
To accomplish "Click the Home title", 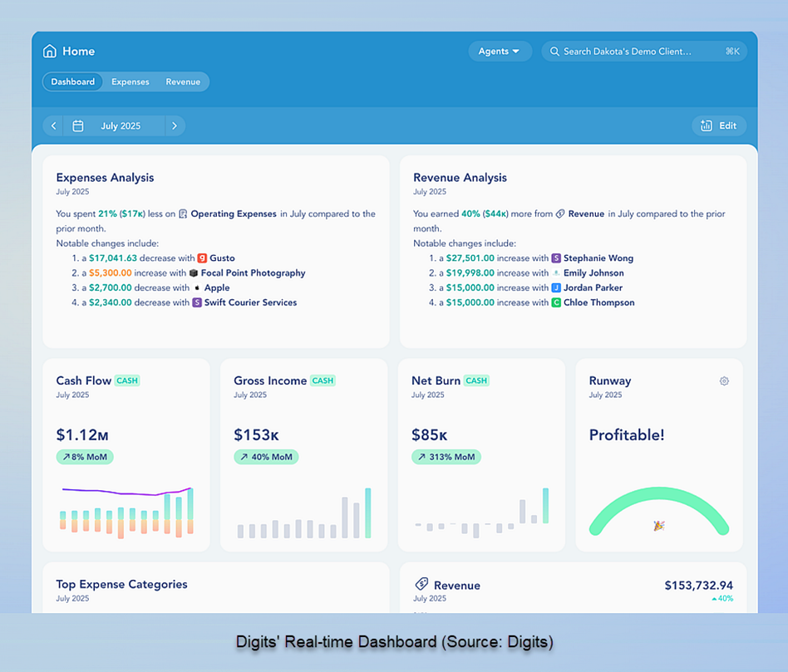I will point(78,52).
